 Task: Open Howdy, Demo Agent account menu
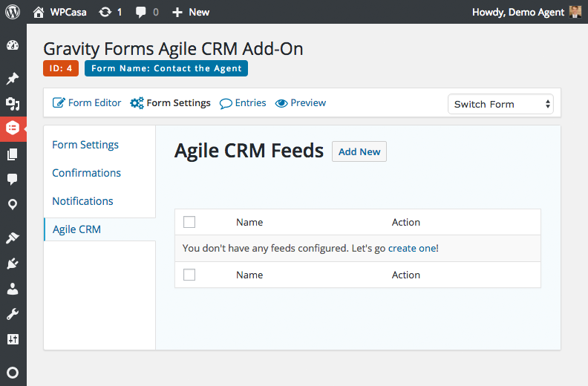coord(526,12)
